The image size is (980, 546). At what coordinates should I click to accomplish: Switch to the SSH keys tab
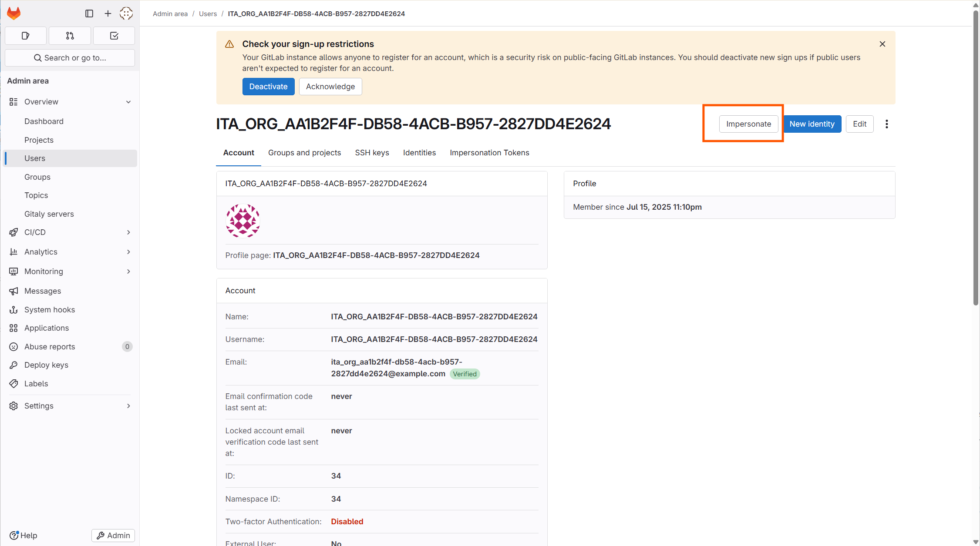pyautogui.click(x=372, y=153)
